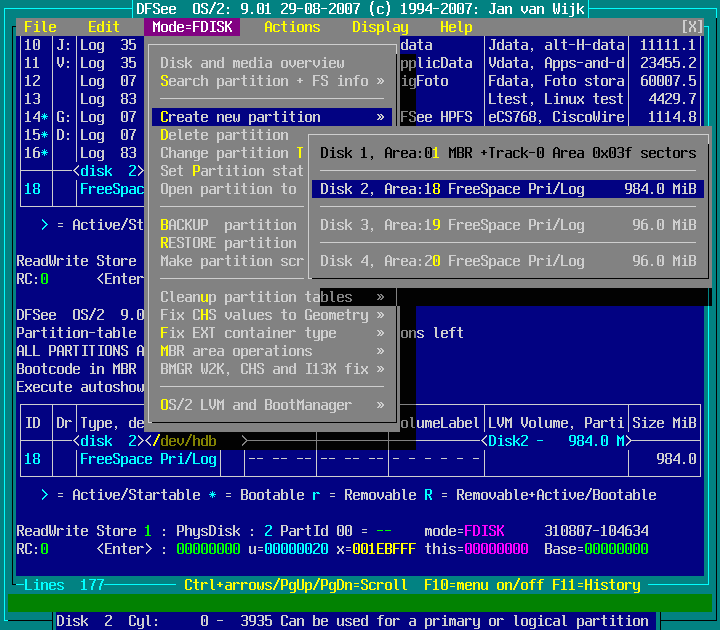Open the Display menu
This screenshot has width=720, height=630.
pos(380,27)
